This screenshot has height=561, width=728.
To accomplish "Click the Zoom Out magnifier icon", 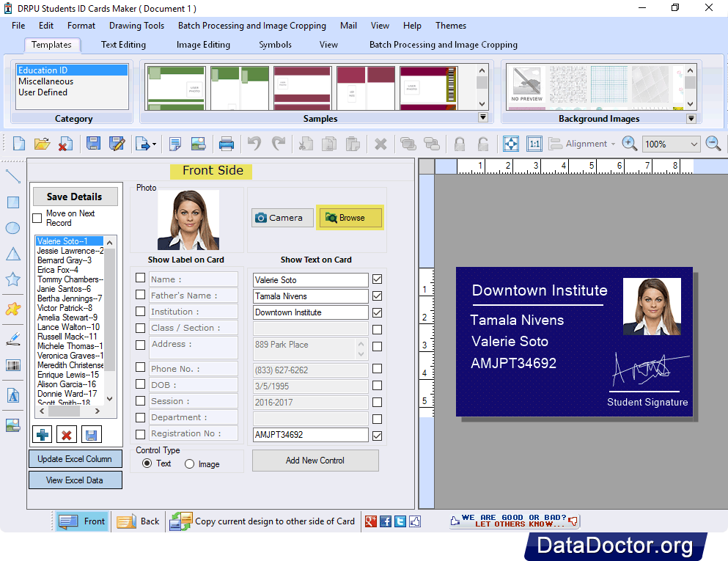I will [x=713, y=144].
